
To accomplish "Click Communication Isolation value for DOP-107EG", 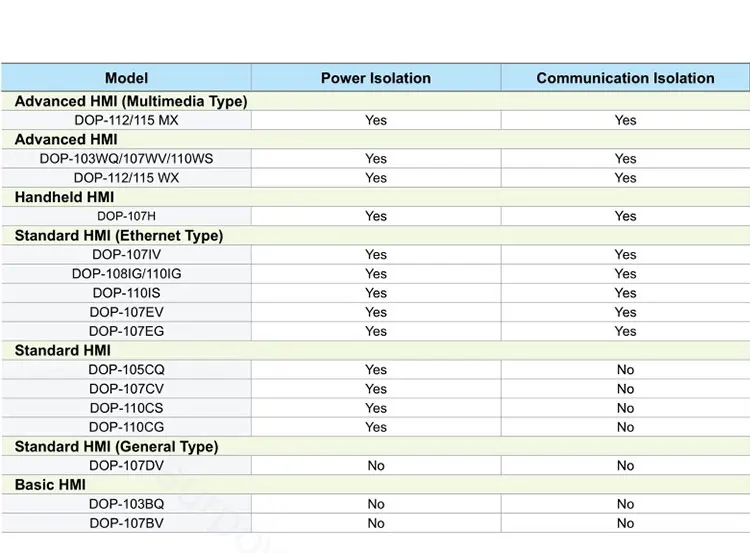I will 625,331.
